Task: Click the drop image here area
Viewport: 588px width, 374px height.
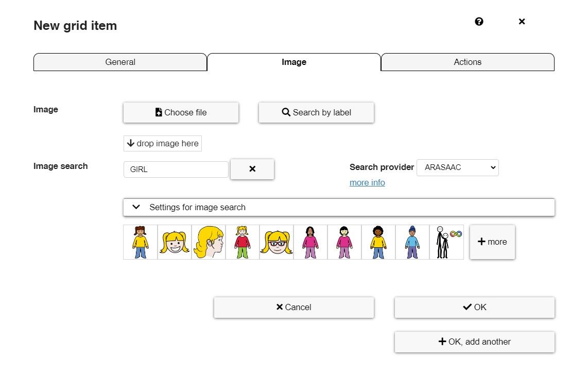Action: (162, 143)
